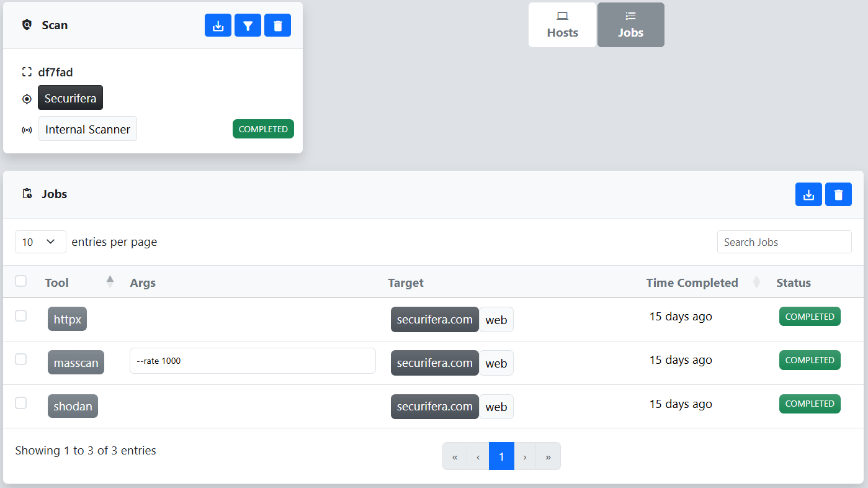Go to next page in pagination
Viewport: 868px width, 488px height.
[x=525, y=456]
